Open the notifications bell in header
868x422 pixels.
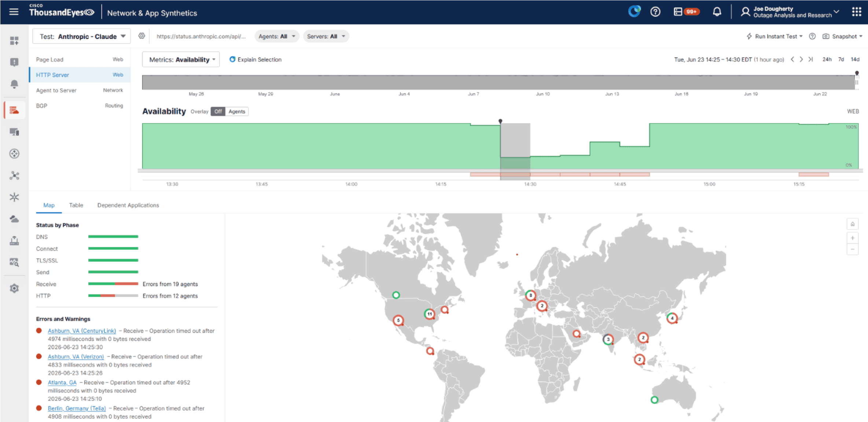717,12
